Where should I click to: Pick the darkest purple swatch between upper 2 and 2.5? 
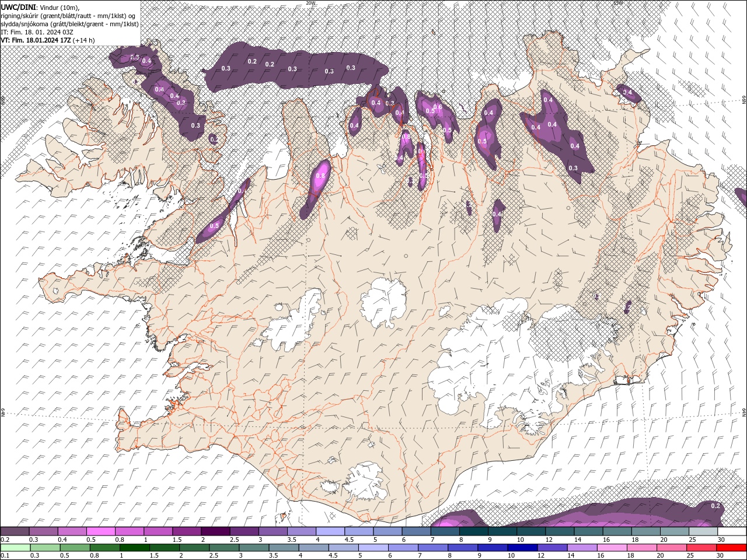tap(215, 531)
